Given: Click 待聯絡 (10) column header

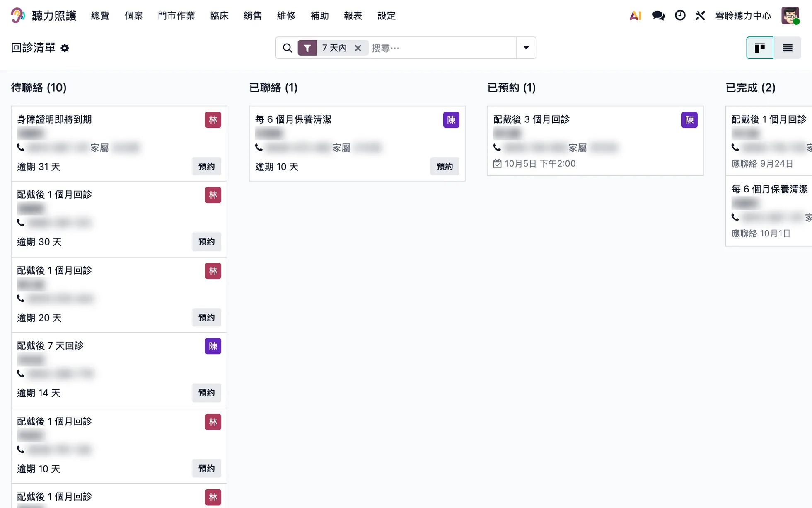Looking at the screenshot, I should [39, 88].
